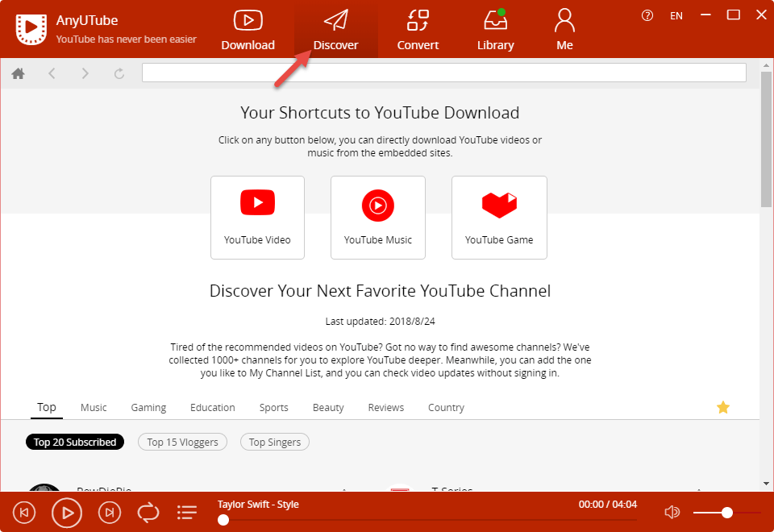Click the scrollbar up arrow
The image size is (774, 532).
(x=766, y=65)
